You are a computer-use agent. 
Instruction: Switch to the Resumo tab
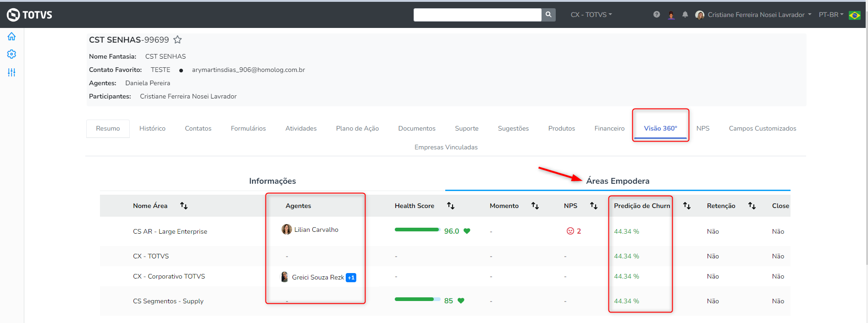click(108, 128)
